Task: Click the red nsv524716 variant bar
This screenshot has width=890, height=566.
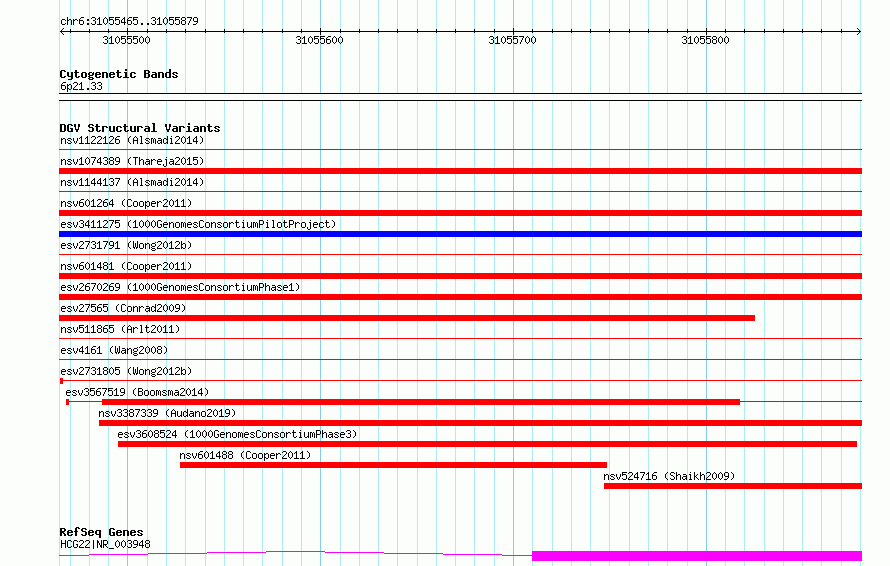Action: 733,486
